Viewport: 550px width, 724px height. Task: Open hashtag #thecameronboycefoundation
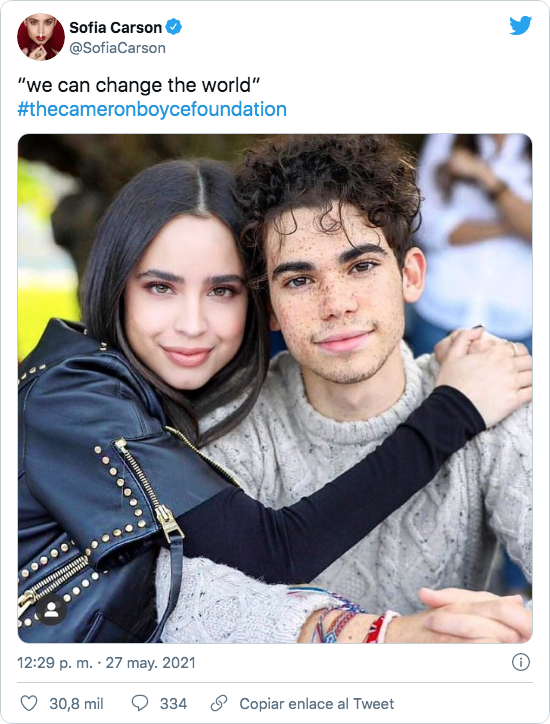(x=152, y=109)
